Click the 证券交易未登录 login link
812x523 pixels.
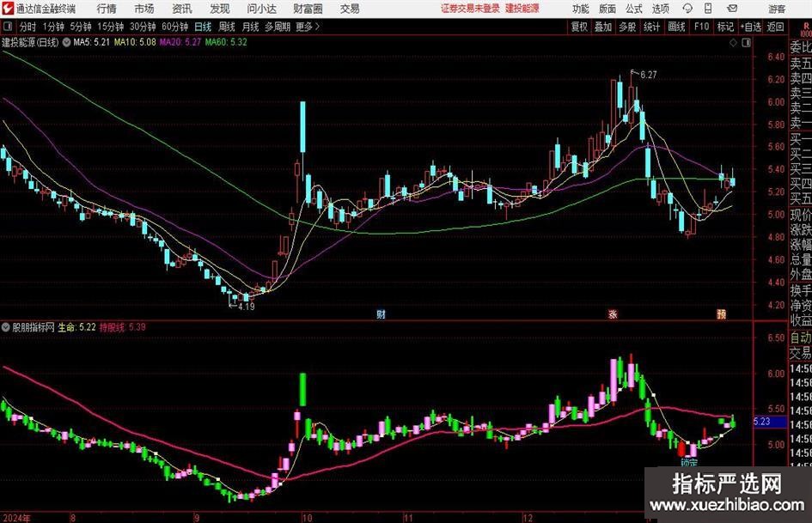click(470, 9)
